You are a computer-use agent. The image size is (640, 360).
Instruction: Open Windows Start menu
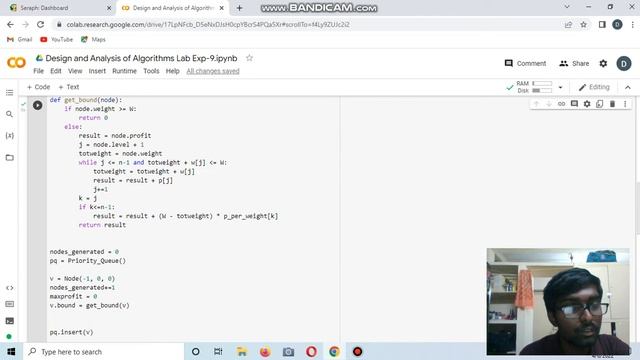point(11,351)
